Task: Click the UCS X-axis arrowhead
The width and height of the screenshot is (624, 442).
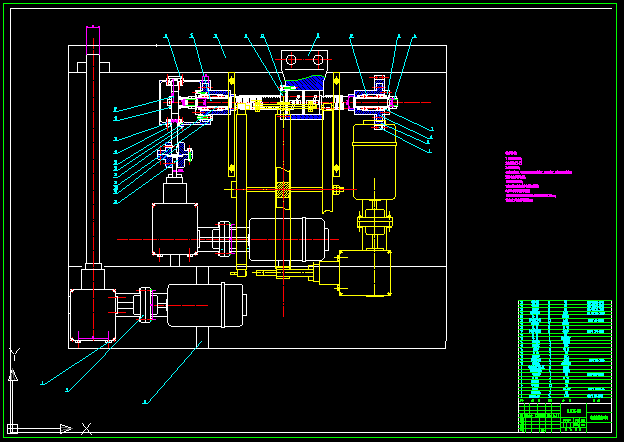Action: pos(65,428)
